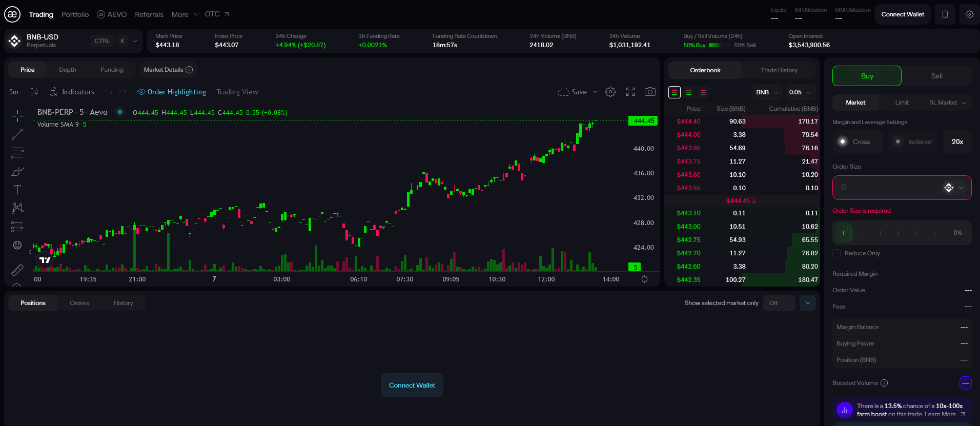The image size is (980, 426).
Task: Select the crosshair cursor tool
Action: [17, 116]
